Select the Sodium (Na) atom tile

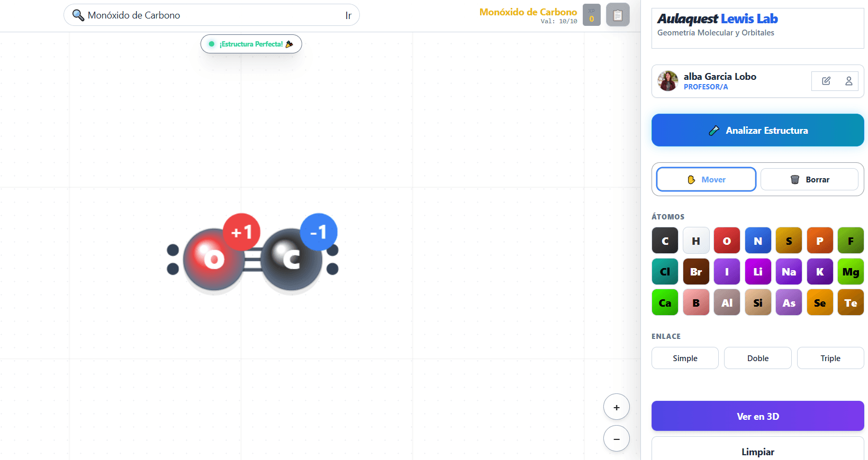789,272
